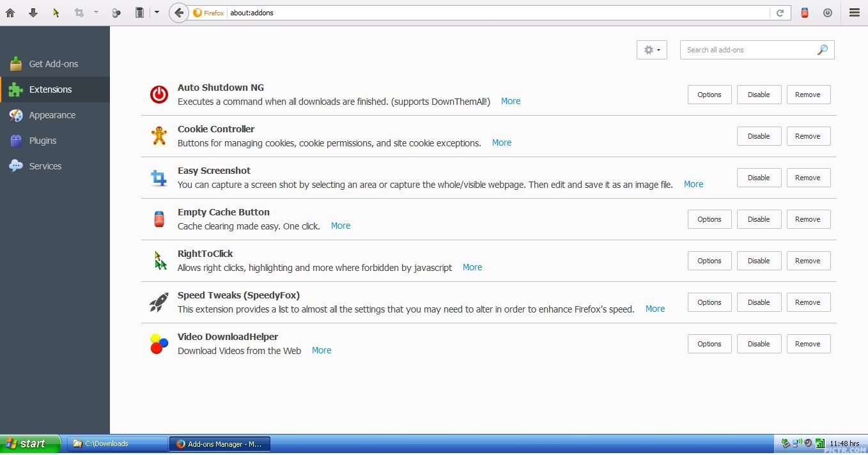Show More about RightToClick
Viewport: 868px width, 455px height.
tap(472, 267)
